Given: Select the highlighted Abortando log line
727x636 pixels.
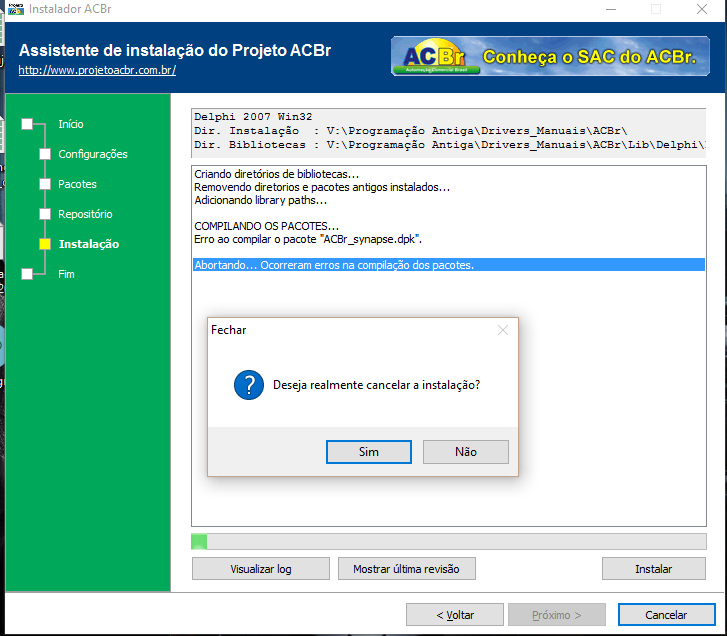Looking at the screenshot, I should pos(449,265).
